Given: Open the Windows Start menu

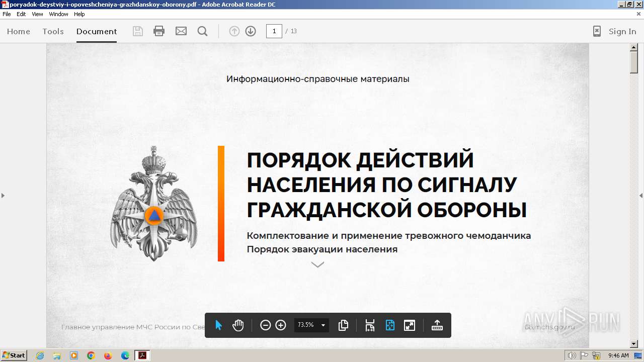Looking at the screenshot, I should 14,355.
